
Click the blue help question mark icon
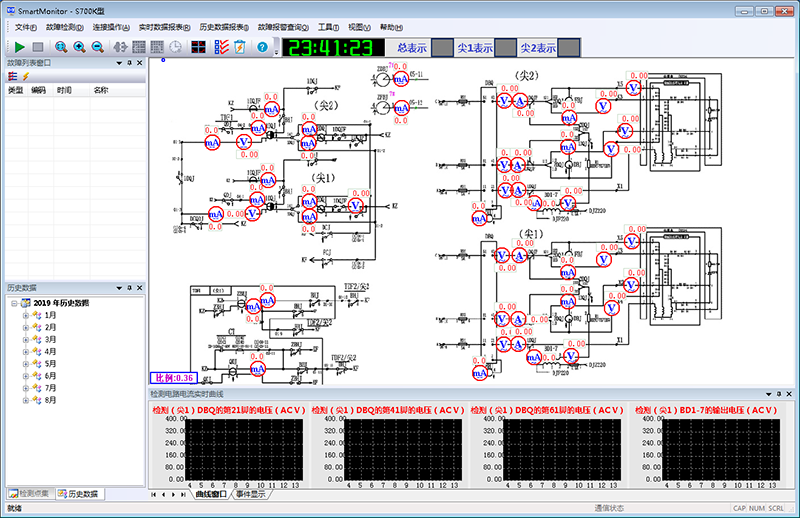[x=262, y=47]
